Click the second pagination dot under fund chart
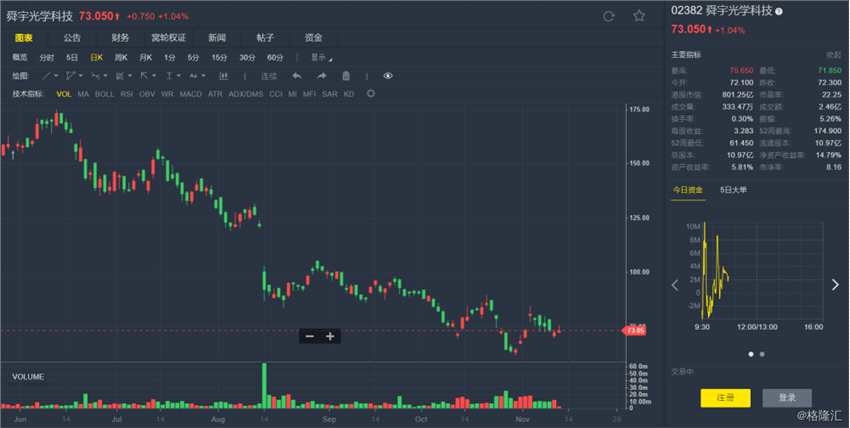The height and width of the screenshot is (428, 850). click(x=762, y=354)
